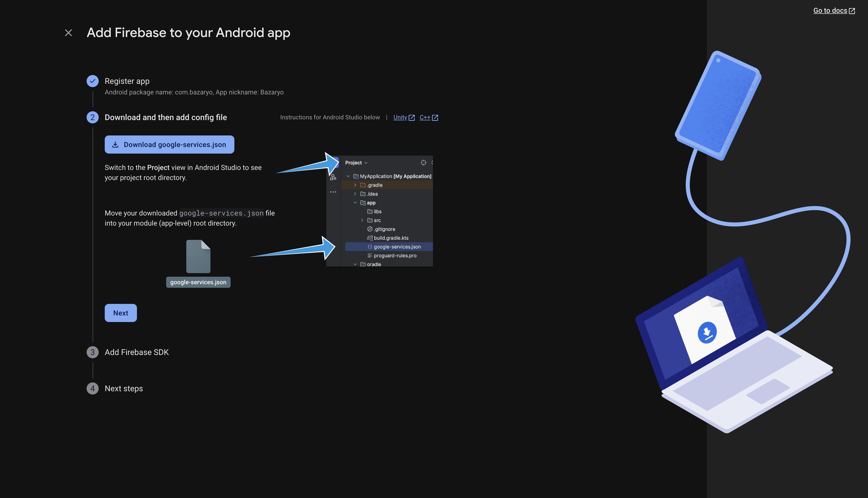Click the external-link icon beside Go to docs
The width and height of the screenshot is (868, 498).
point(852,11)
